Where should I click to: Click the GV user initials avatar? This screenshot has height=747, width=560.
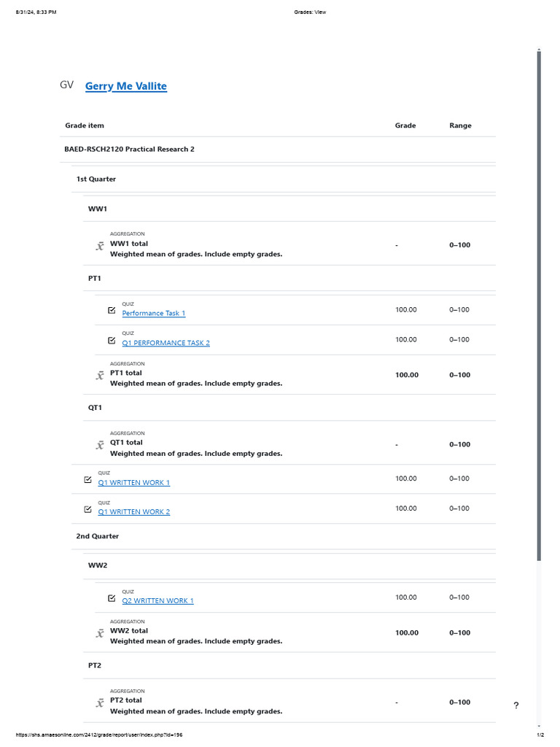pyautogui.click(x=66, y=85)
